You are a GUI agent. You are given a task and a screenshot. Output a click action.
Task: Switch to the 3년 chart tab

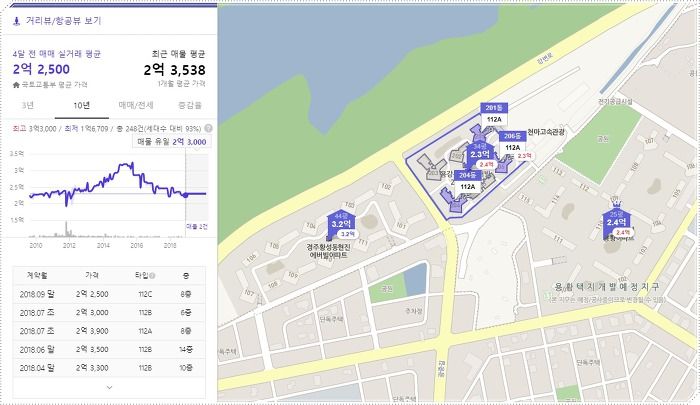click(28, 105)
